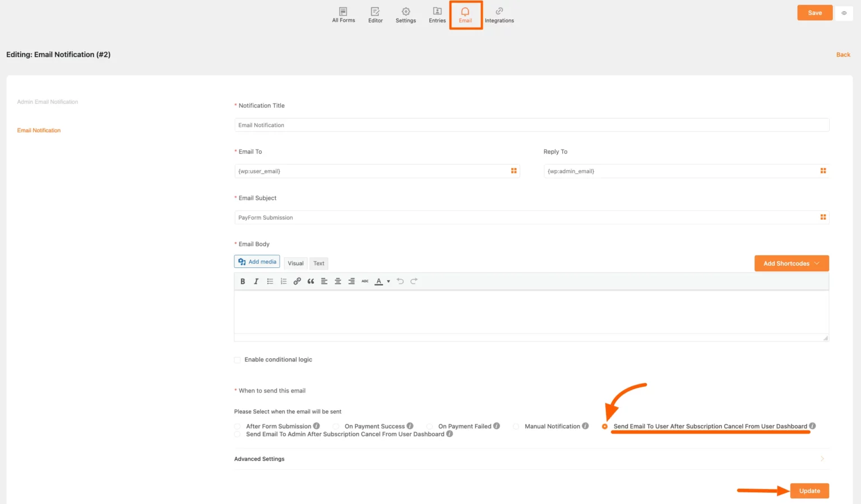Switch to the Text tab in the editor

318,263
